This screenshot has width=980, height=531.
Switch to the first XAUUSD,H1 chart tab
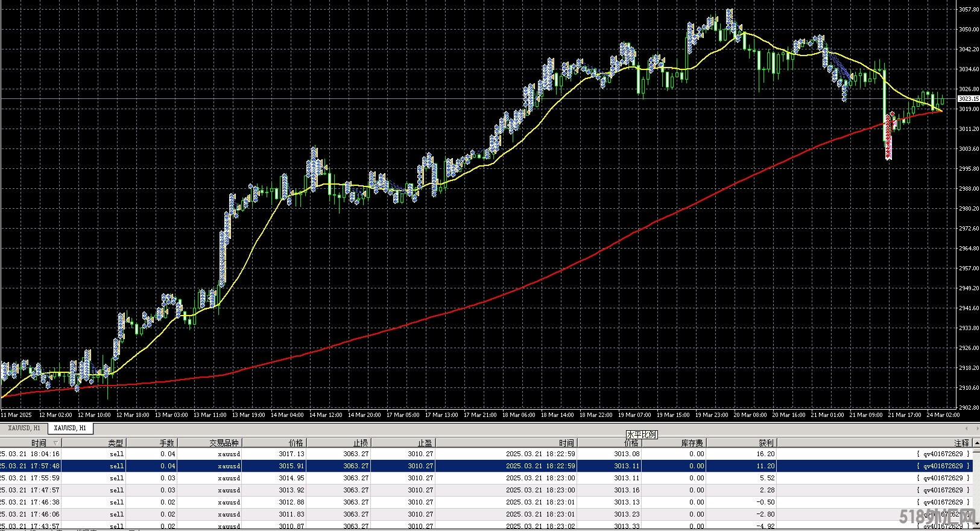[24, 428]
